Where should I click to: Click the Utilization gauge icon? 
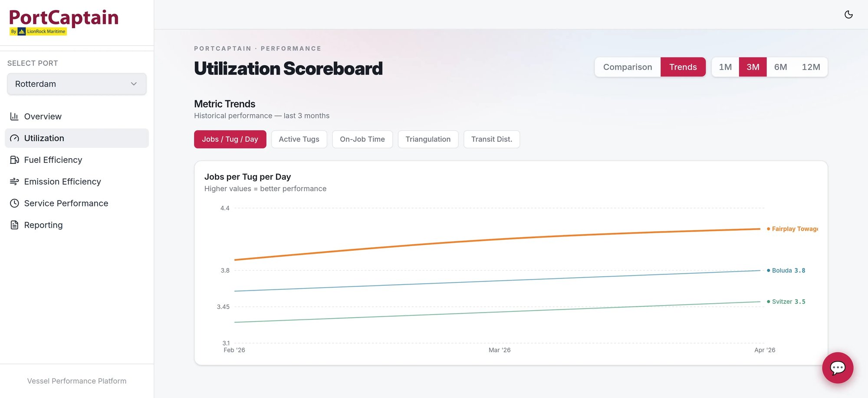[14, 138]
